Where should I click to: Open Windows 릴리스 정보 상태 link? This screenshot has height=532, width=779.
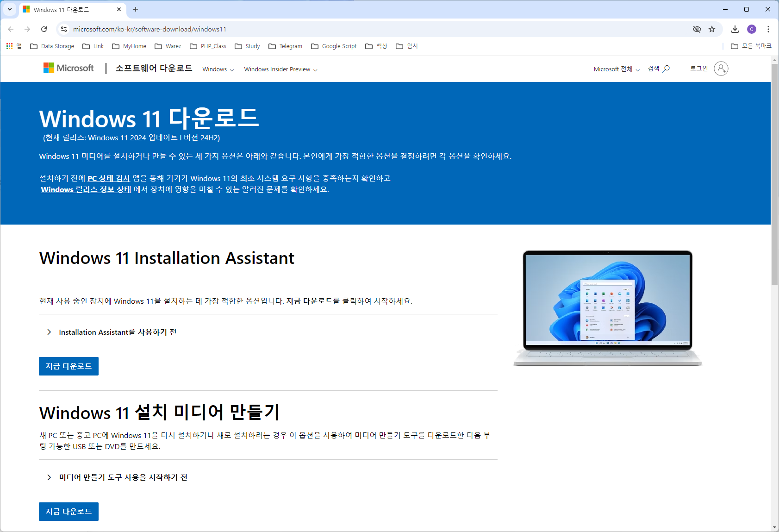click(86, 189)
